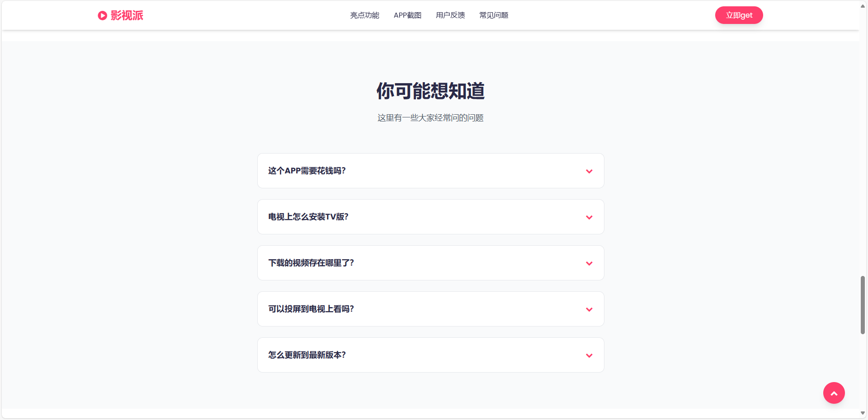This screenshot has width=868, height=420.
Task: Click the page vertical scrollbar thumb
Action: coord(863,305)
